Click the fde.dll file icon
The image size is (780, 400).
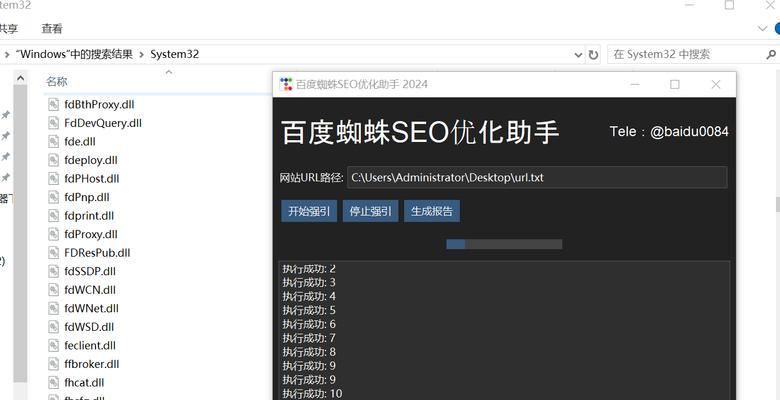pos(54,141)
